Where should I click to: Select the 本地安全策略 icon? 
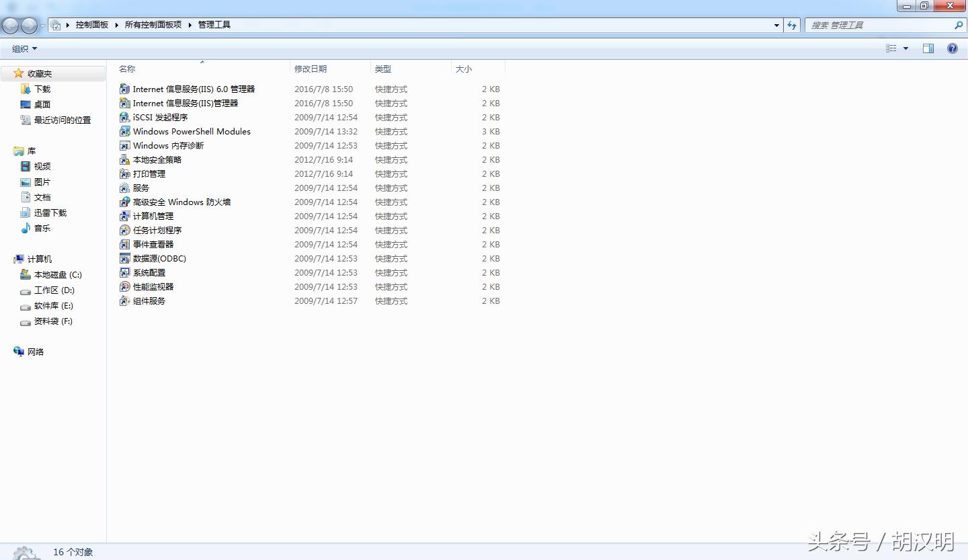coord(124,159)
